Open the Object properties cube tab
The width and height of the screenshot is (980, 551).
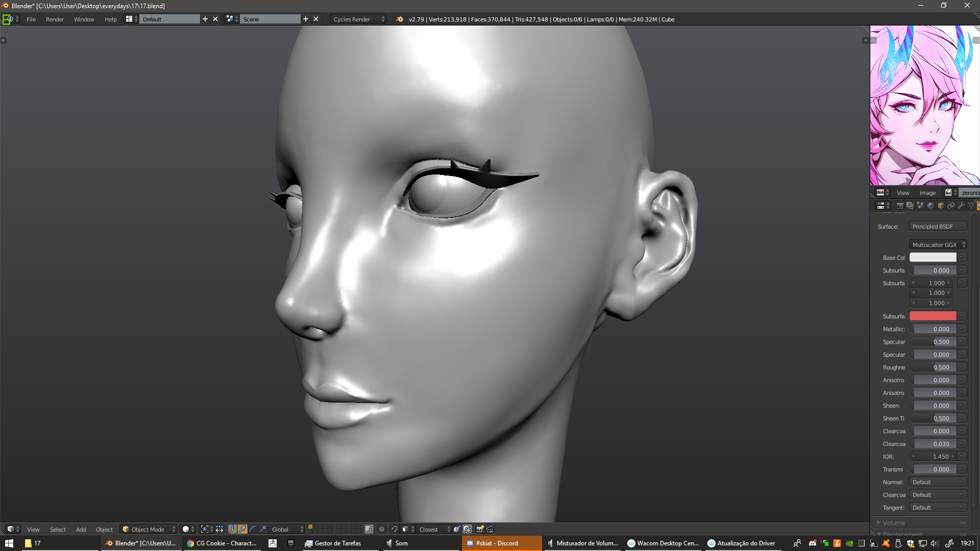[x=941, y=206]
